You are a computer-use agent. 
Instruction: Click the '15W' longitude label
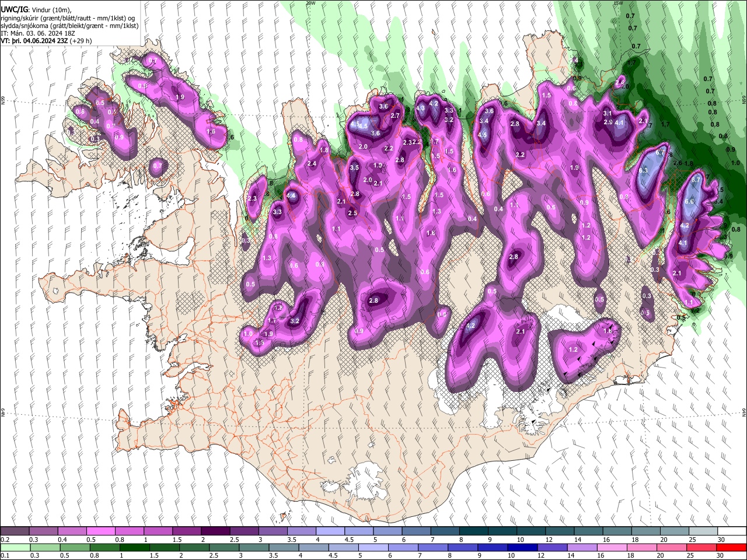coord(617,3)
